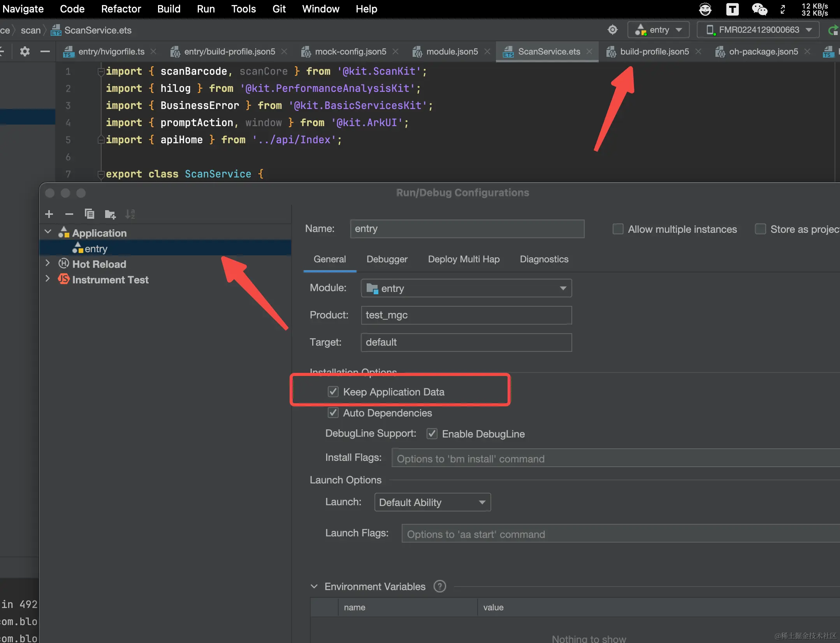The height and width of the screenshot is (643, 840).
Task: Click the scan breadcrumb segment
Action: [30, 30]
